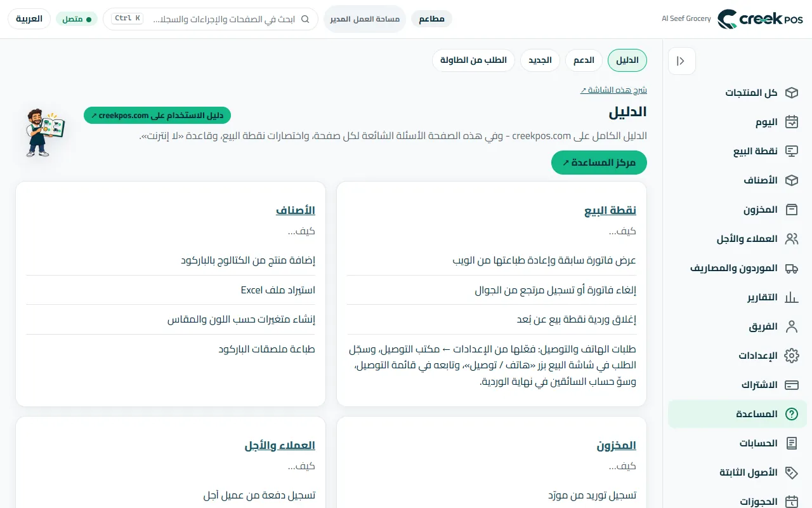This screenshot has height=508, width=812.
Task: Focus the pages and actions search field
Action: coord(211,19)
